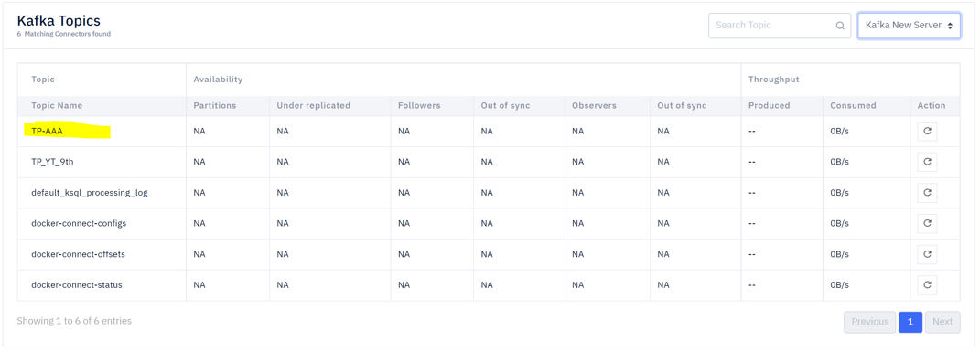Click TP-AAA Consumed 0B/s value

(839, 131)
